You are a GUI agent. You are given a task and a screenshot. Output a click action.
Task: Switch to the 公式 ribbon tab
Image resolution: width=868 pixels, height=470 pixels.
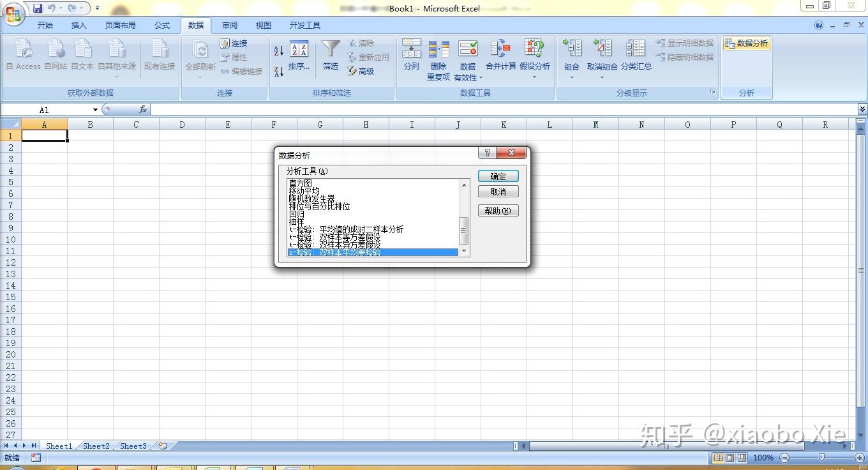click(x=162, y=25)
